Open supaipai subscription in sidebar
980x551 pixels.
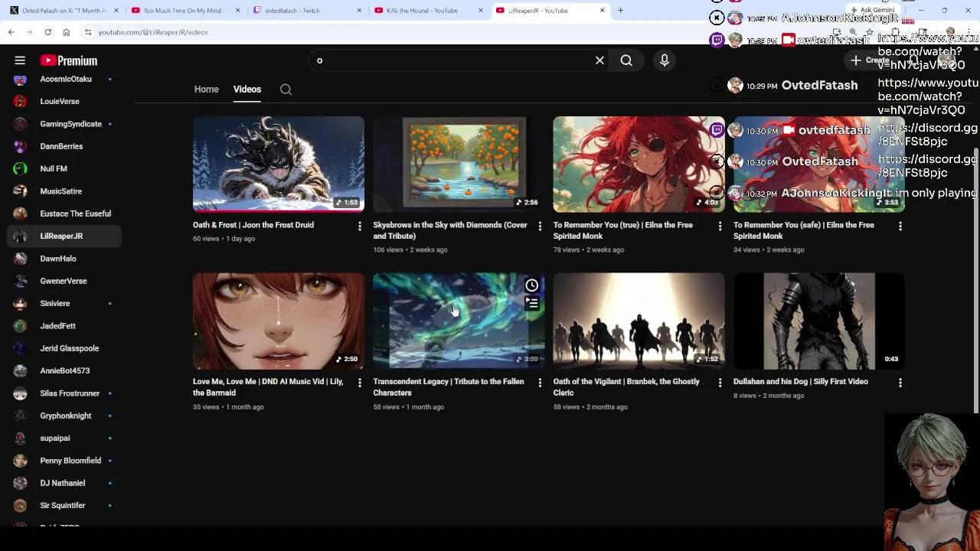coord(64,438)
